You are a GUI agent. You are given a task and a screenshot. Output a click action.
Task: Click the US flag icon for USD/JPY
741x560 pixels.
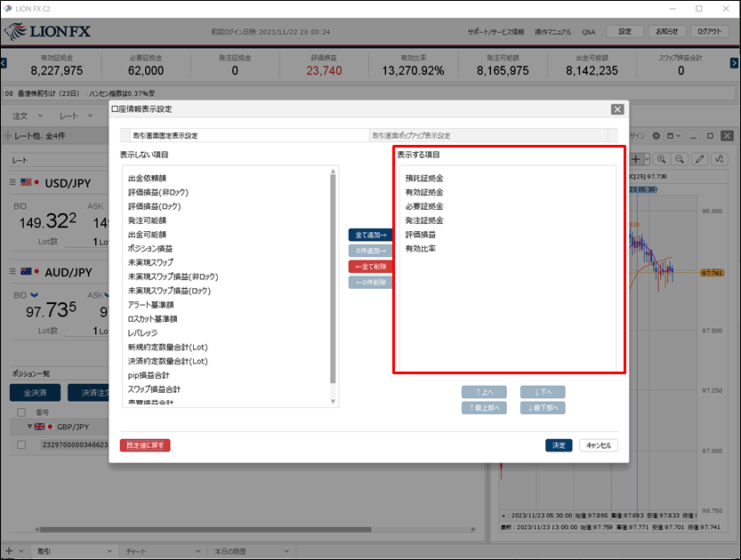click(26, 182)
